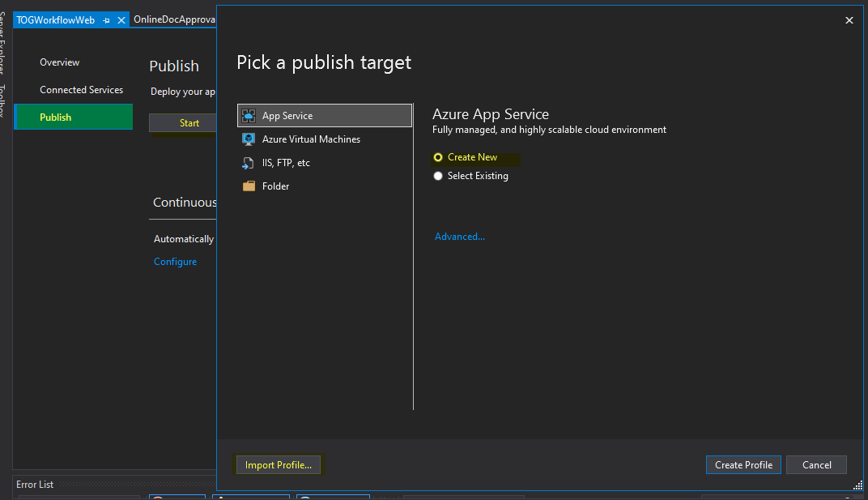
Task: Cancel the publish target dialog
Action: [816, 465]
